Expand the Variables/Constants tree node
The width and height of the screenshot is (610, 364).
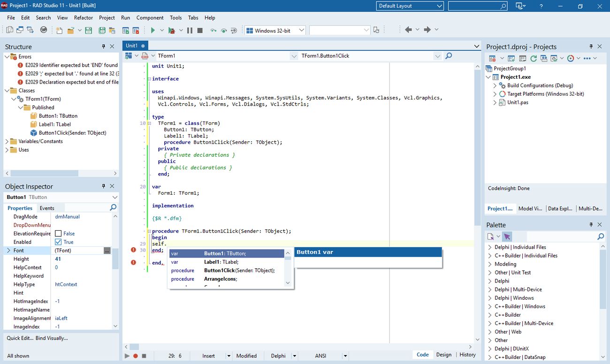[7, 141]
